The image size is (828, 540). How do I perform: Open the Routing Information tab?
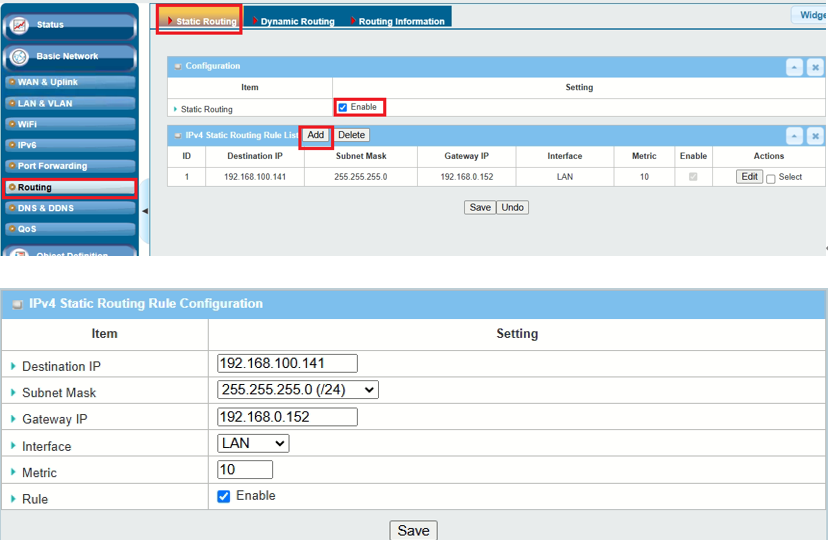(400, 21)
